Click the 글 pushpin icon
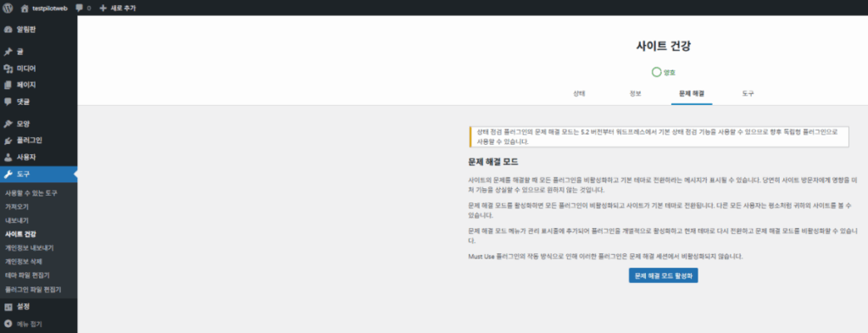 pyautogui.click(x=8, y=52)
